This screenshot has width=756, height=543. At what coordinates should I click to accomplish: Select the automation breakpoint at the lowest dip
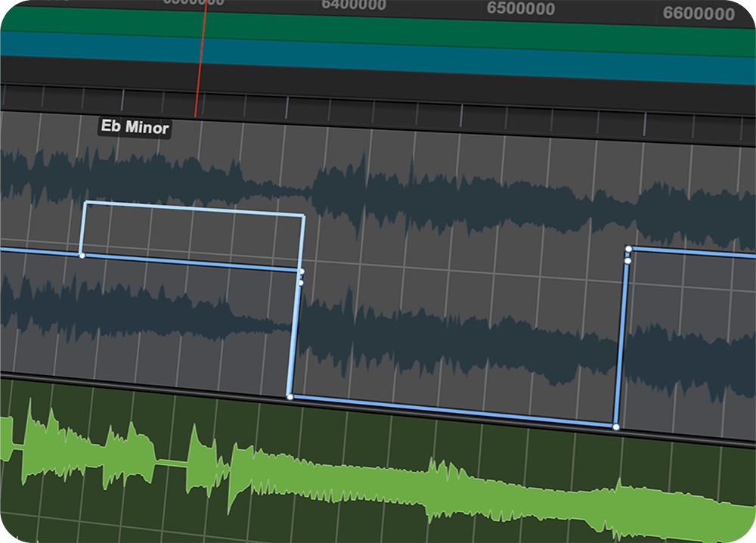290,396
